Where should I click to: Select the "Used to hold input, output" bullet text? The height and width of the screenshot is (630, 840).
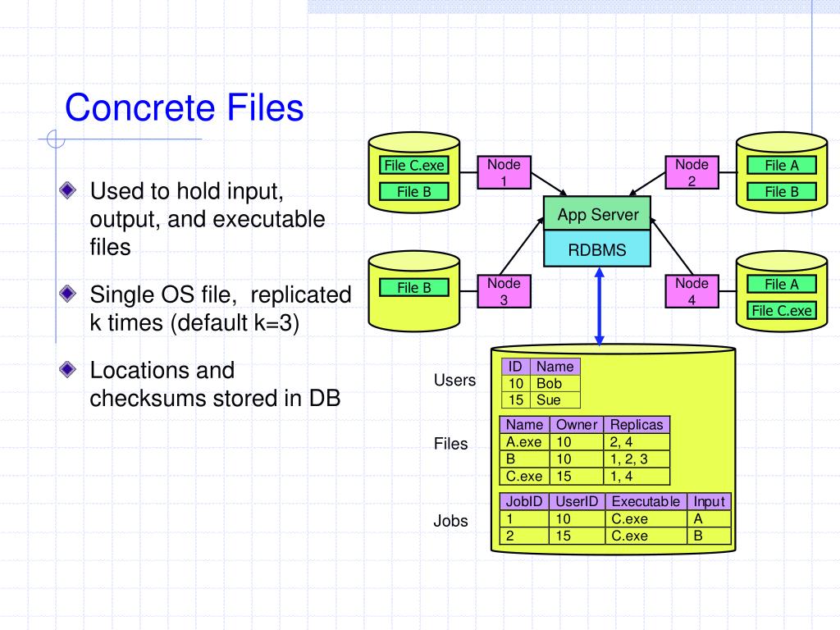[x=208, y=218]
